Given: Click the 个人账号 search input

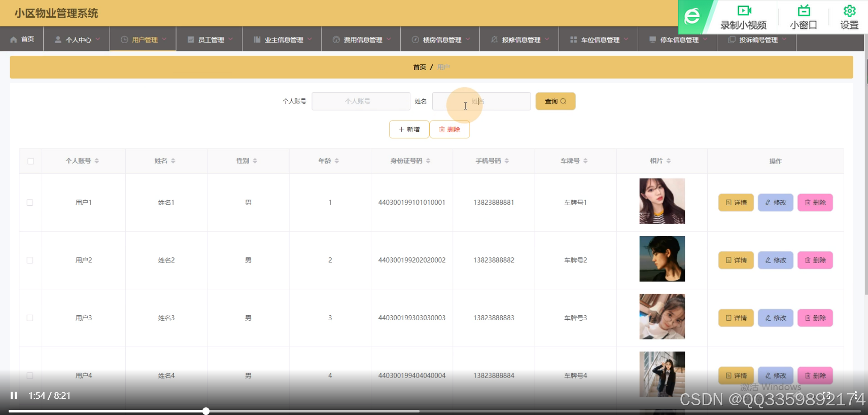Looking at the screenshot, I should 361,101.
